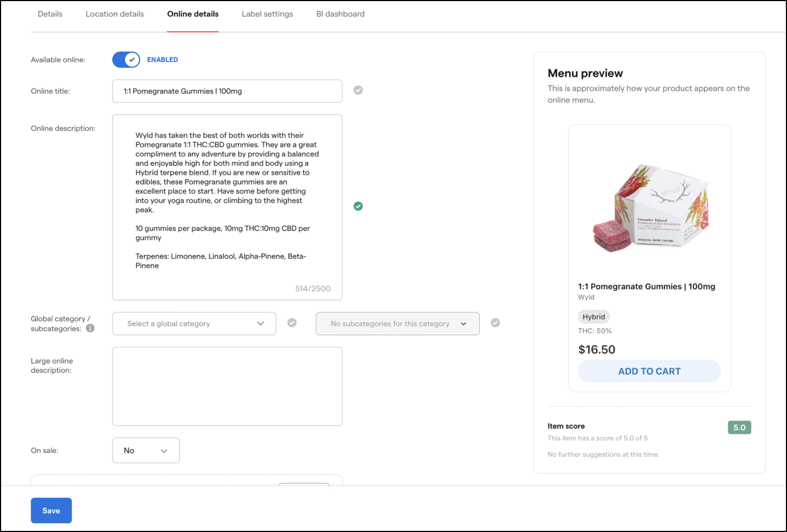Click the info icon next to subcategories label
This screenshot has width=787, height=532.
point(90,328)
